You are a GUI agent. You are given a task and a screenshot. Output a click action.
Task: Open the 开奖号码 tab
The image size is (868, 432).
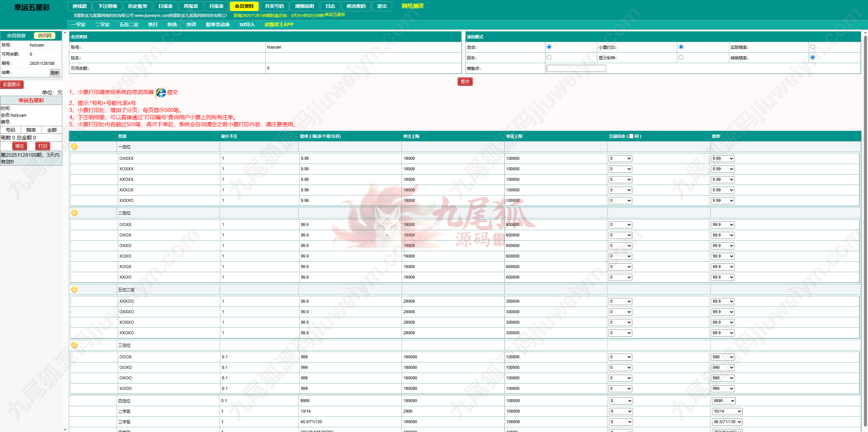tap(274, 6)
